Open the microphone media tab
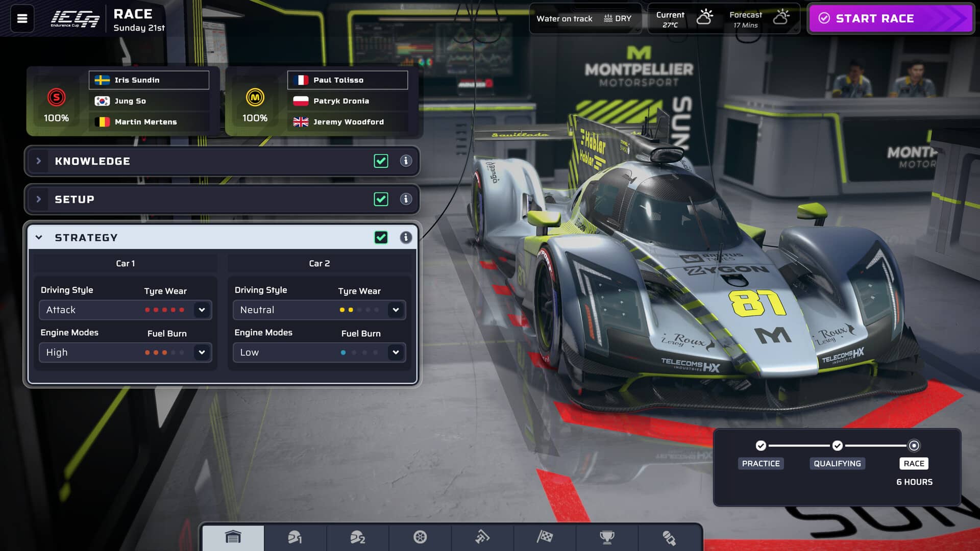 (669, 537)
